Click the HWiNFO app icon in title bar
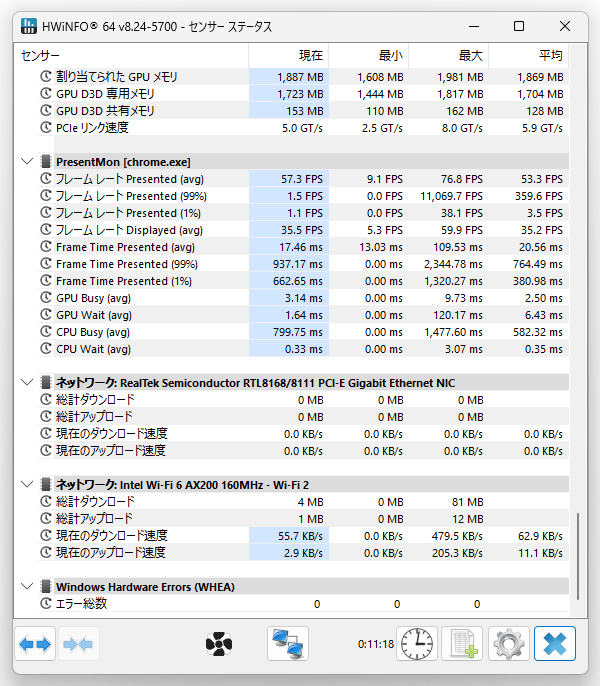 [29, 26]
